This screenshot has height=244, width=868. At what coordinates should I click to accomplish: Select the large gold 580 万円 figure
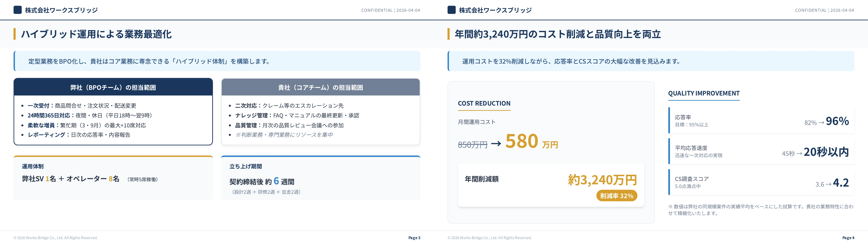532,141
